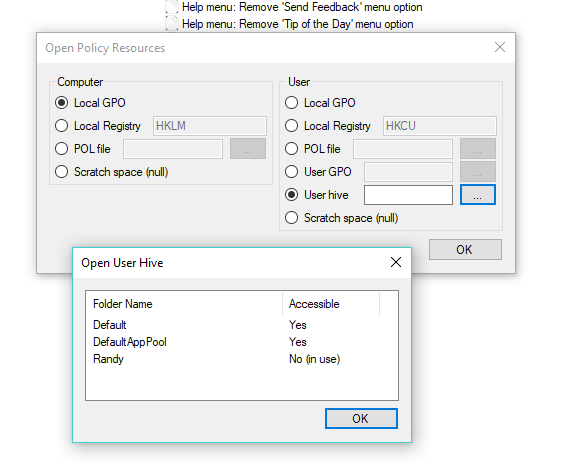Viewport: 562px width, 473px height.
Task: Click the Folder Name column header
Action: [184, 304]
